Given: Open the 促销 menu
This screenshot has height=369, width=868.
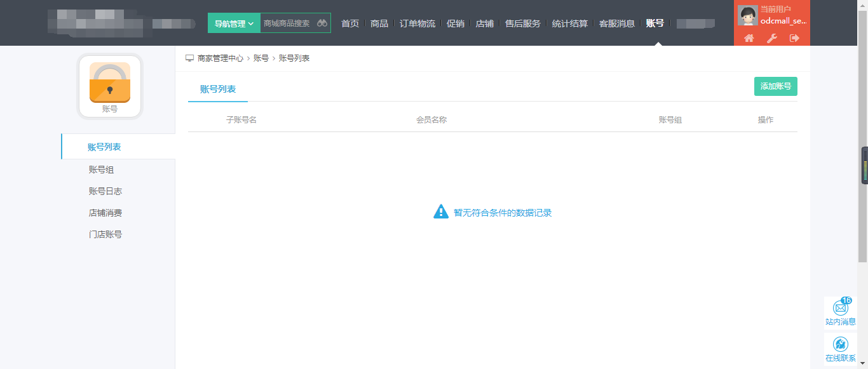Looking at the screenshot, I should click(x=456, y=23).
